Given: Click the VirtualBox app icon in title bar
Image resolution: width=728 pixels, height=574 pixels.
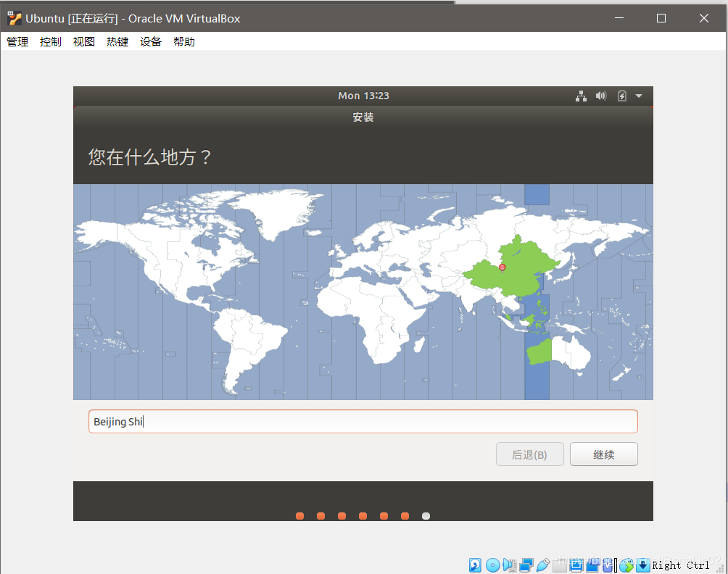Looking at the screenshot, I should (15, 18).
